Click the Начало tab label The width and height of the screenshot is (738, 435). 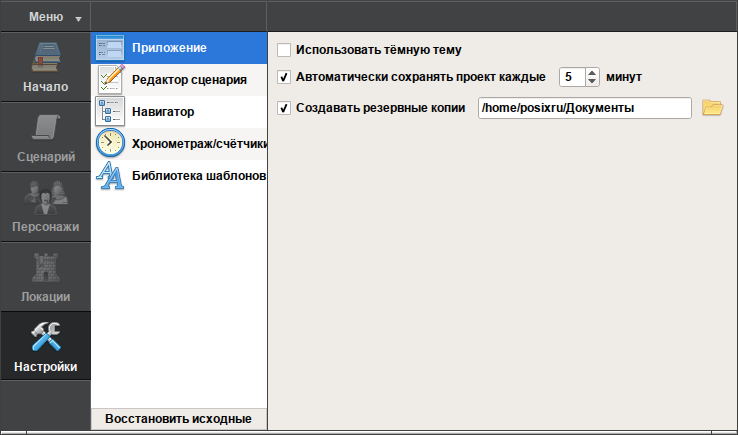coord(46,87)
